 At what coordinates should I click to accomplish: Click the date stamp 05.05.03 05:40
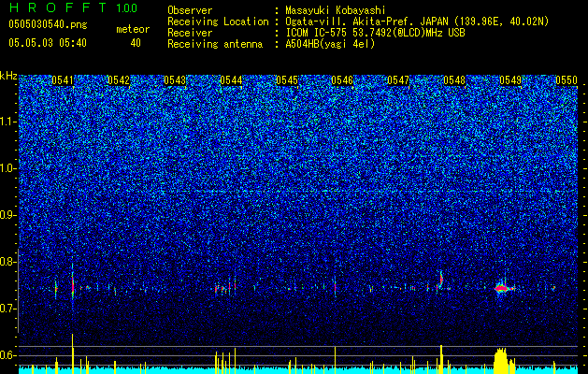pos(48,43)
